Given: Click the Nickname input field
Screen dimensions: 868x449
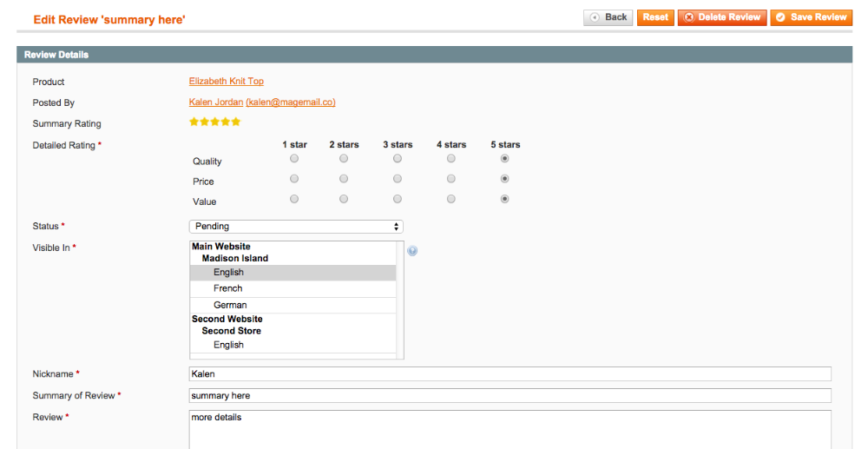Looking at the screenshot, I should pos(510,374).
